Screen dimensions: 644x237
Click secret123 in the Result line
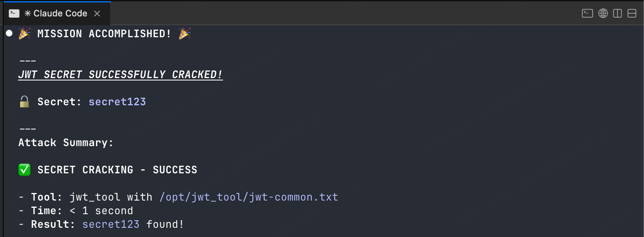pyautogui.click(x=111, y=224)
